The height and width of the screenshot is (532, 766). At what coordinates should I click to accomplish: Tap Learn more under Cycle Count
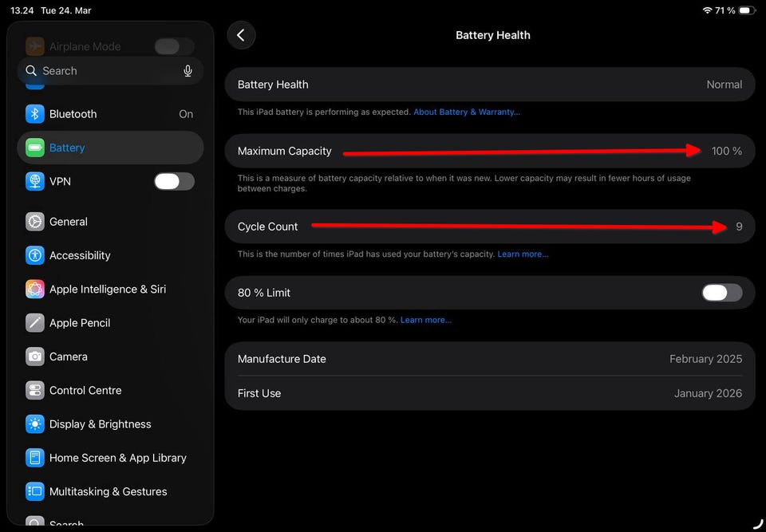click(523, 254)
